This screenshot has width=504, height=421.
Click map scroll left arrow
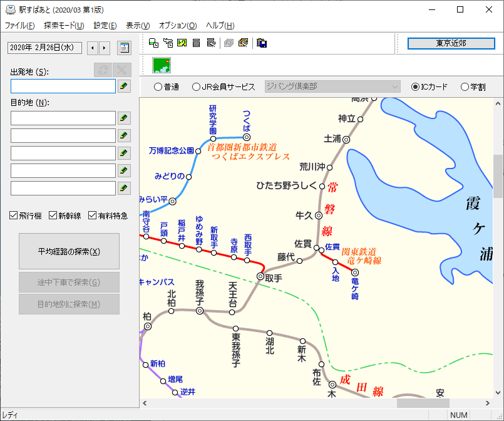[x=145, y=403]
